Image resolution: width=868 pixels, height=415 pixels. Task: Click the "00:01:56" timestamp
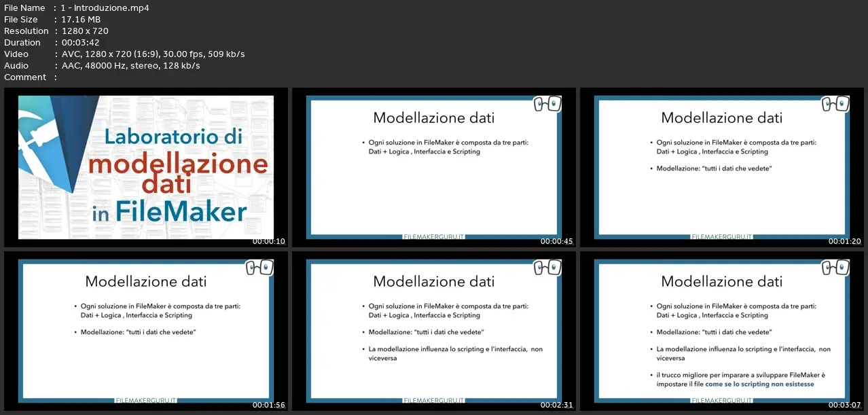tap(269, 405)
